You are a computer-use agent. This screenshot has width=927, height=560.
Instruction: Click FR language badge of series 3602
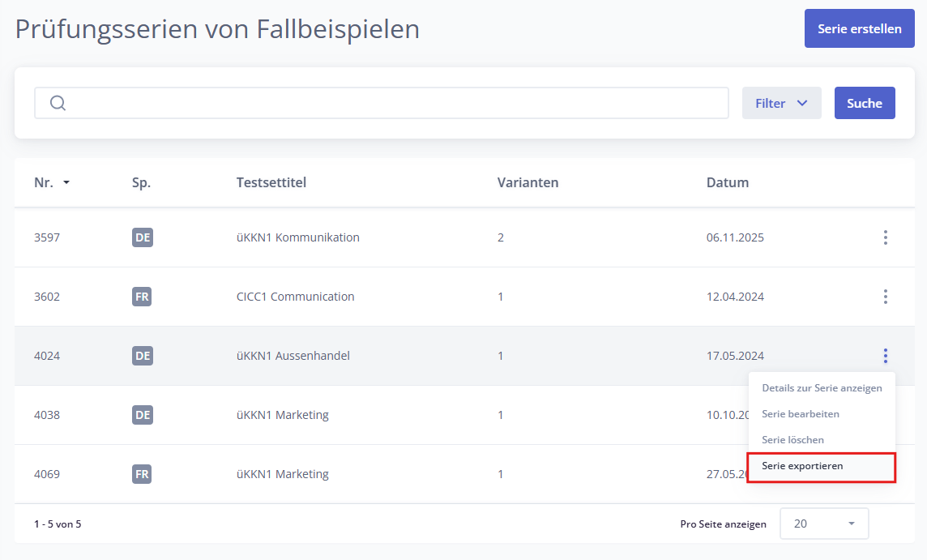tap(143, 297)
